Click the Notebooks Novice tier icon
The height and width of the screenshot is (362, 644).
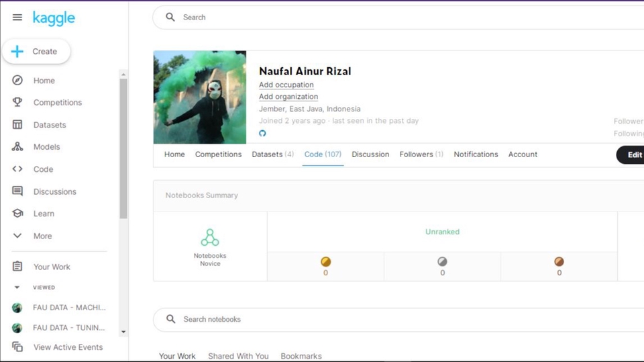tap(210, 237)
